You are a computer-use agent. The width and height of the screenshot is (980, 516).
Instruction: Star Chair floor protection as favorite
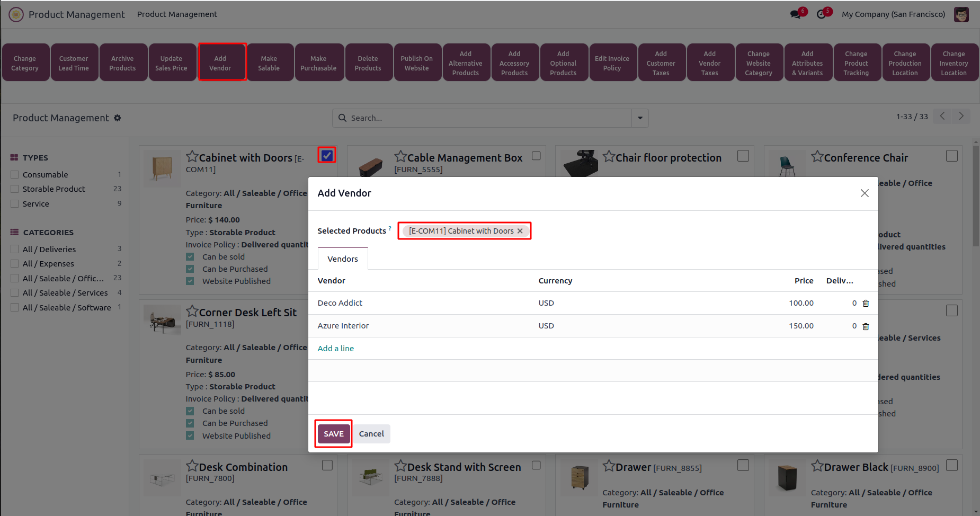click(609, 157)
